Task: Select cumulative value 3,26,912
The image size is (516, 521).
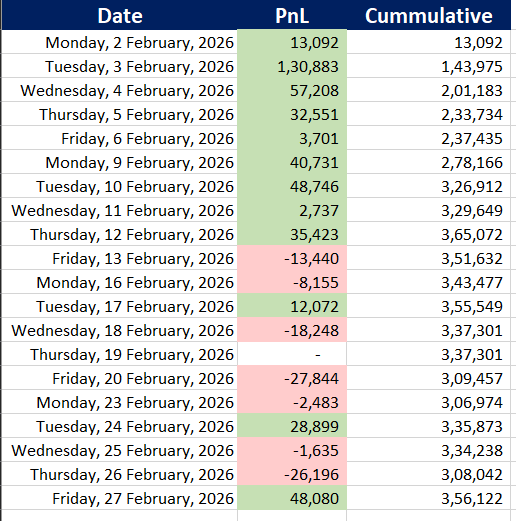Action: point(429,186)
